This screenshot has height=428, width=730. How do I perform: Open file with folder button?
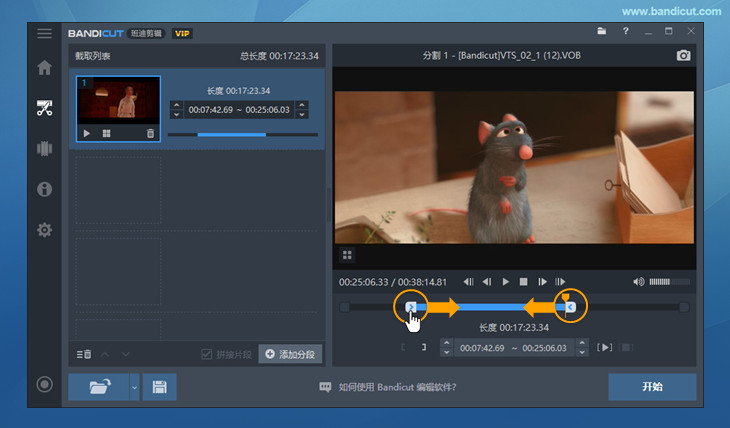point(99,387)
